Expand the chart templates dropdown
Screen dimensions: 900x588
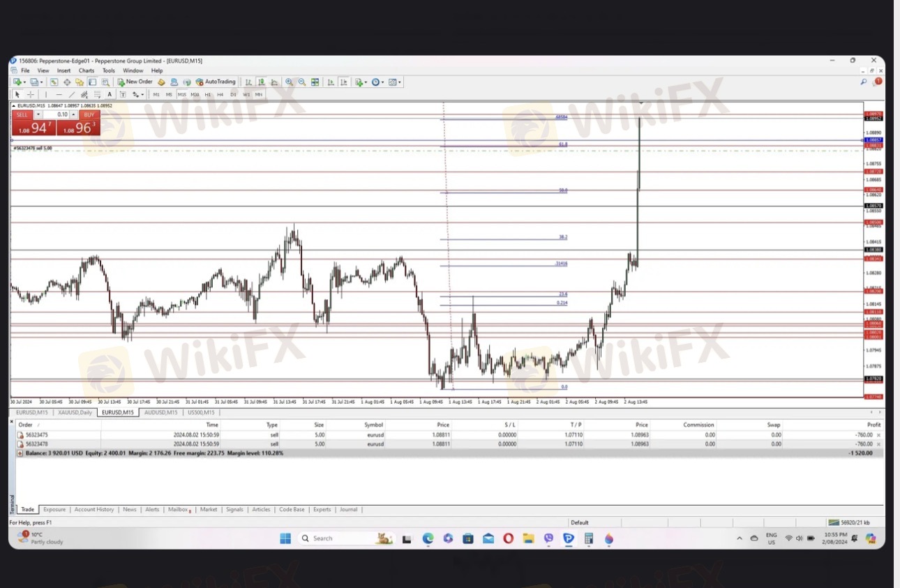click(400, 82)
